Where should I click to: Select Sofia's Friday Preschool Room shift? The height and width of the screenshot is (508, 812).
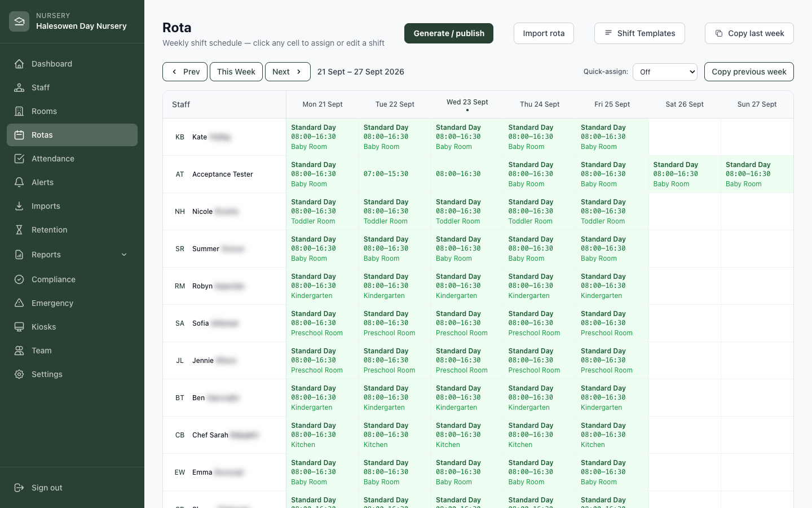[612, 323]
